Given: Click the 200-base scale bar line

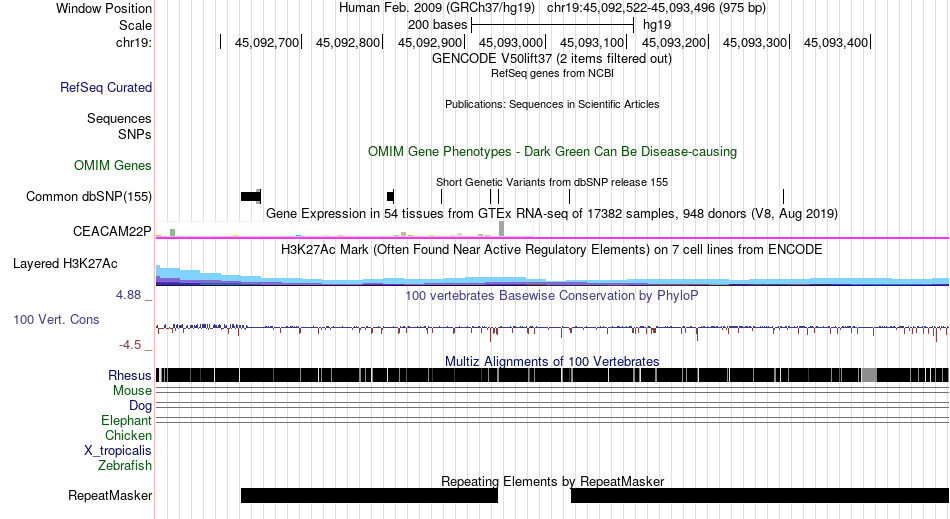Looking at the screenshot, I should 553,25.
